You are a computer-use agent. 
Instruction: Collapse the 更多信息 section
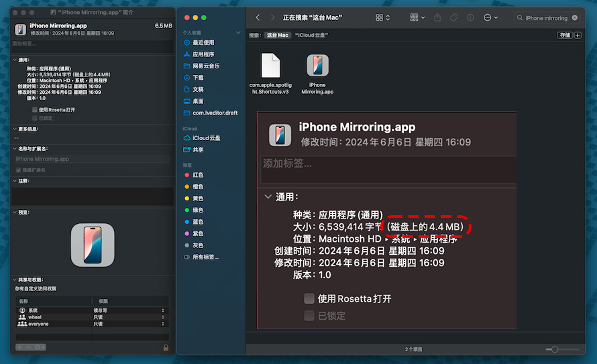click(x=15, y=129)
